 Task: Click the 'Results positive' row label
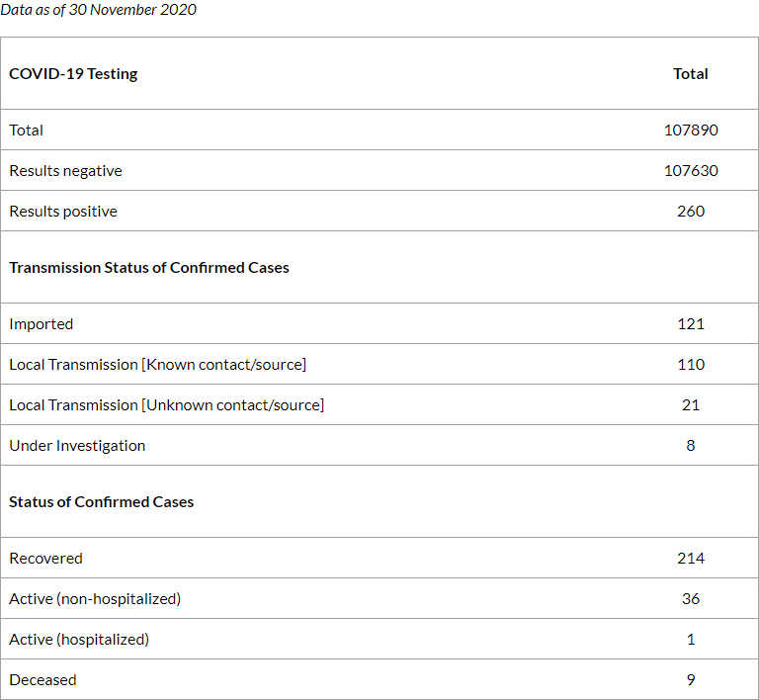(63, 212)
